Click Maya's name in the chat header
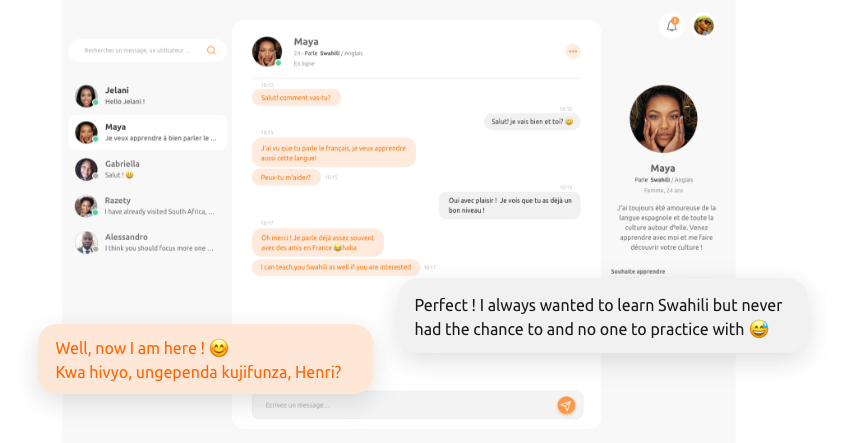 [x=306, y=41]
